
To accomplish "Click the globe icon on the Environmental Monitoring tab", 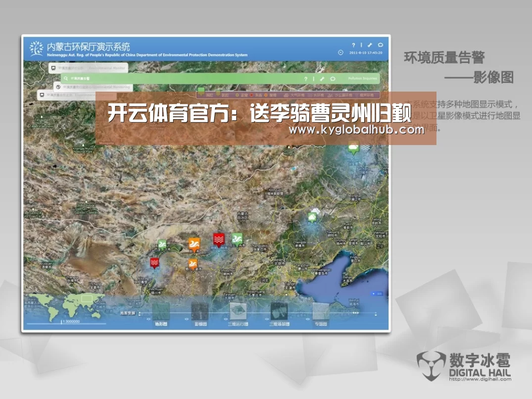I will point(58,87).
